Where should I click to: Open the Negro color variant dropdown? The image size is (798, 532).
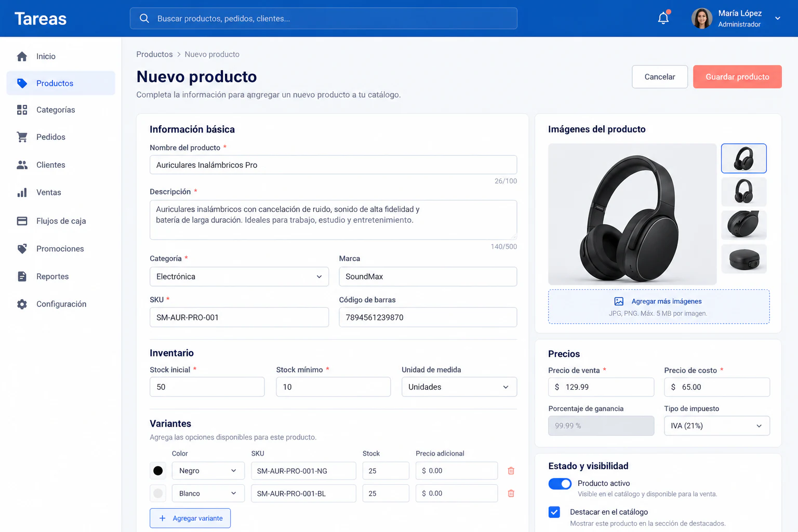click(x=208, y=471)
